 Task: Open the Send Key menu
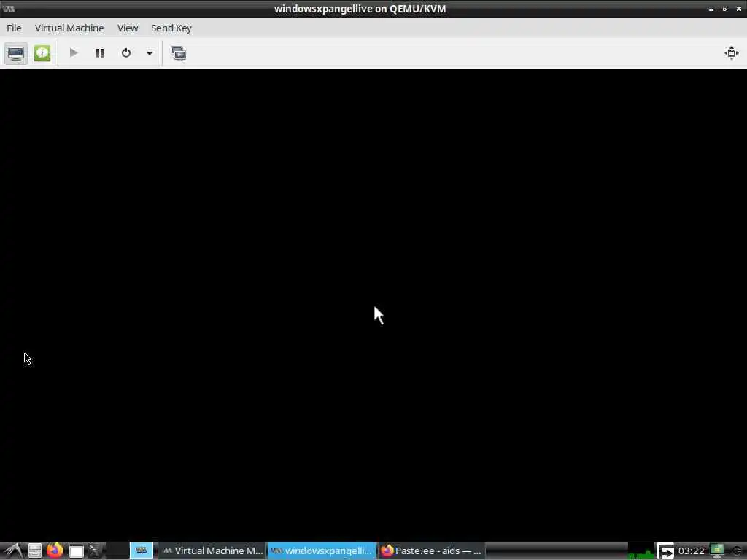coord(171,28)
